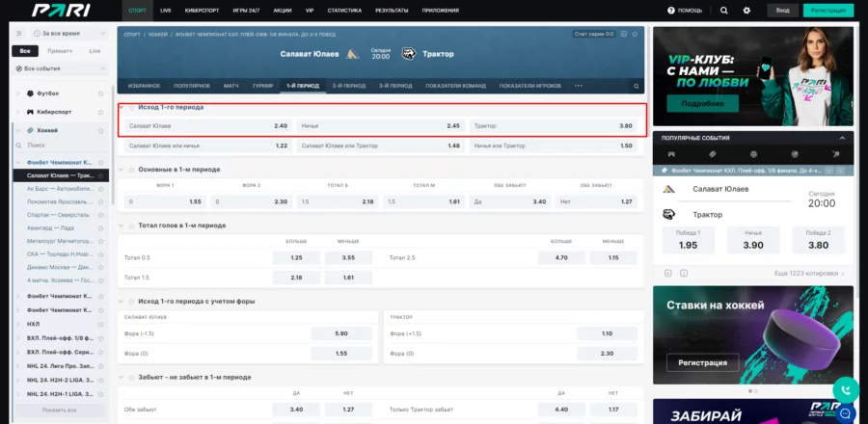The image size is (868, 424).
Task: Click the three-dots more tabs icon
Action: (x=579, y=86)
